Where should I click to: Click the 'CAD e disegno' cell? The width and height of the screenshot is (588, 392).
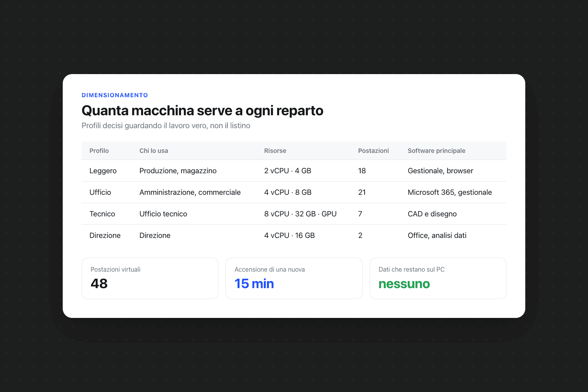pyautogui.click(x=432, y=214)
